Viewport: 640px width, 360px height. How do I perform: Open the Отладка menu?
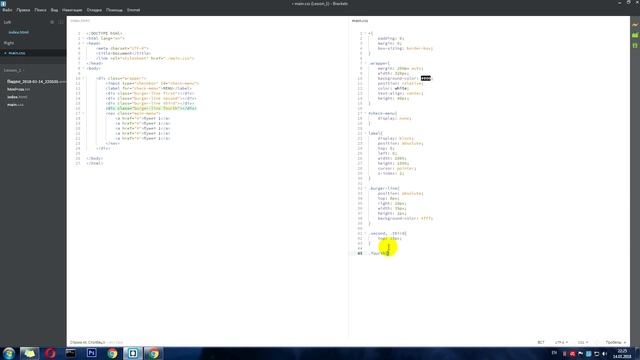(94, 10)
